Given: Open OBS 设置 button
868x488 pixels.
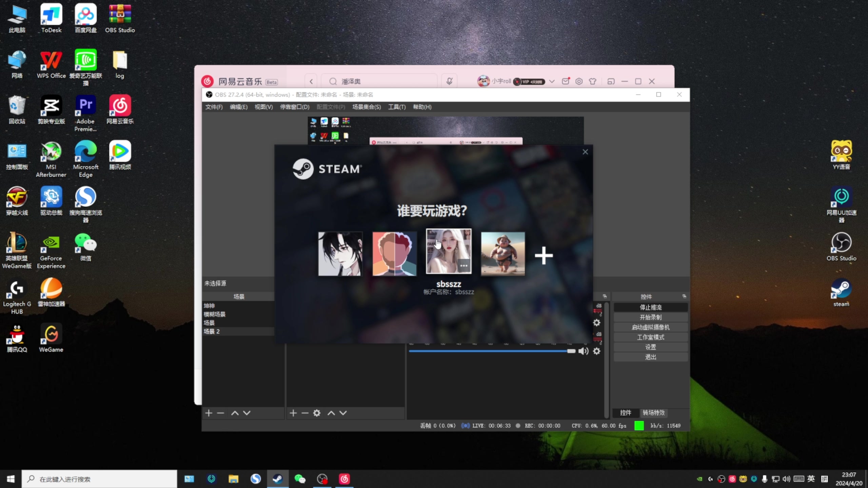Looking at the screenshot, I should click(x=651, y=347).
